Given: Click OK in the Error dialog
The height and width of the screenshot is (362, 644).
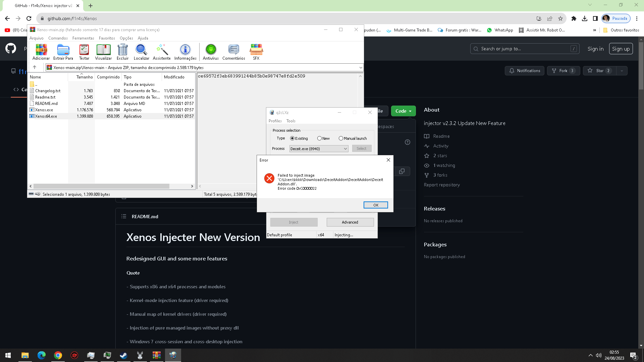Looking at the screenshot, I should 376,205.
